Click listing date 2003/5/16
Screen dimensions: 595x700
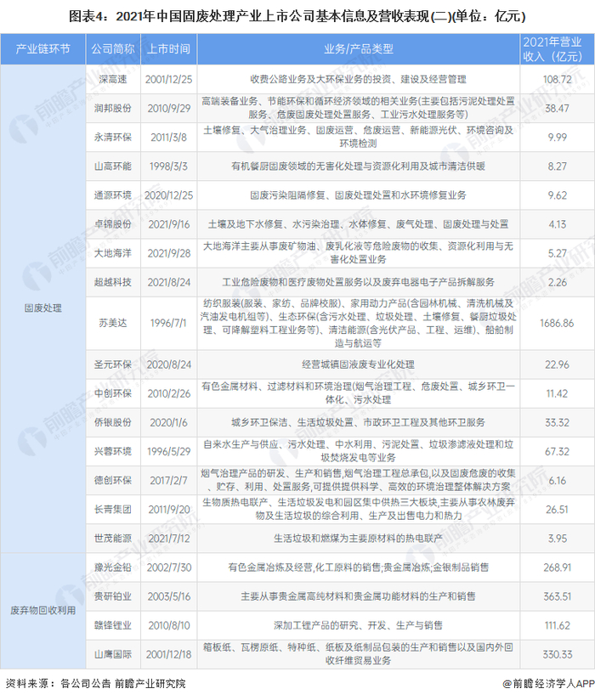[x=169, y=596]
